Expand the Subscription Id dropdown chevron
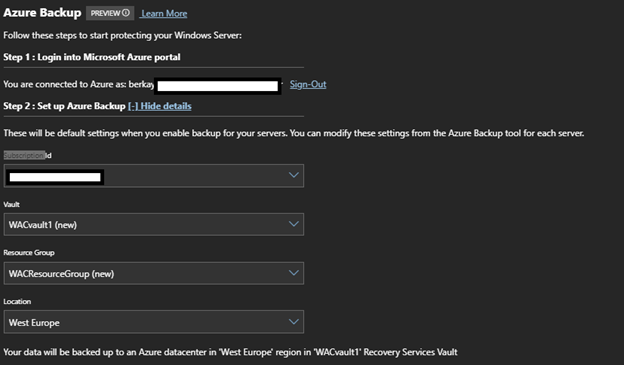624x365 pixels. pos(294,175)
